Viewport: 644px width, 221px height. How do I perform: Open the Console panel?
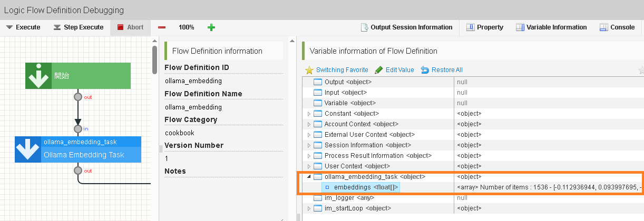click(x=617, y=27)
